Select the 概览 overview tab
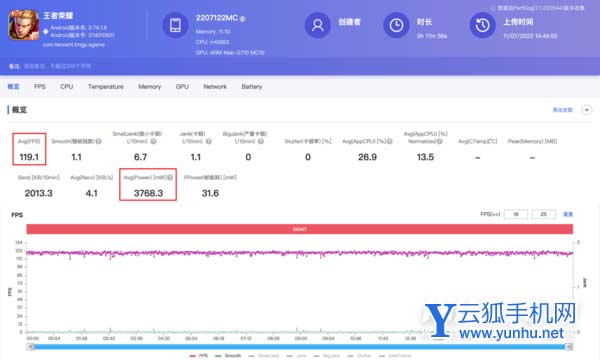Viewport: 600px width, 360px height. pyautogui.click(x=13, y=86)
